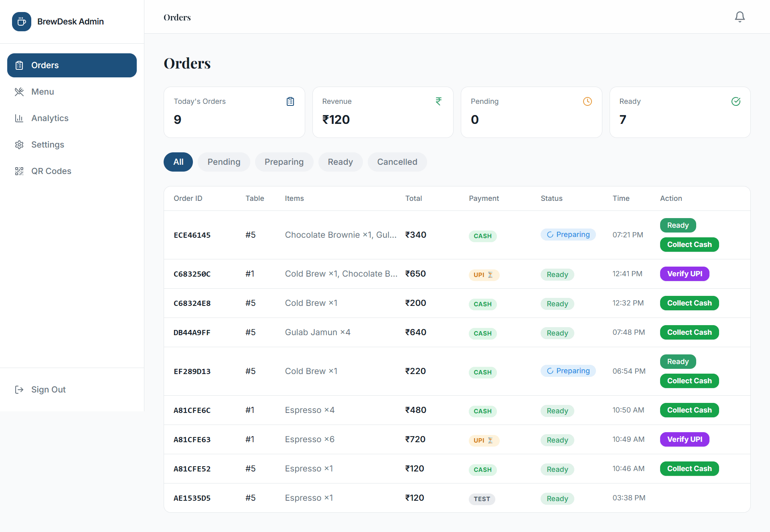The image size is (770, 532).
Task: Navigate to QR Codes
Action: (x=72, y=171)
